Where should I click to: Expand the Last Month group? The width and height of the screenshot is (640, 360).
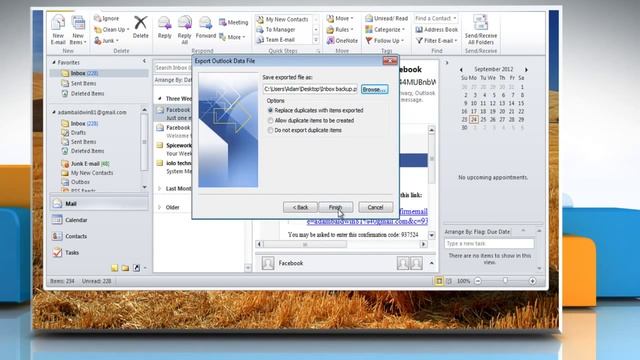160,188
